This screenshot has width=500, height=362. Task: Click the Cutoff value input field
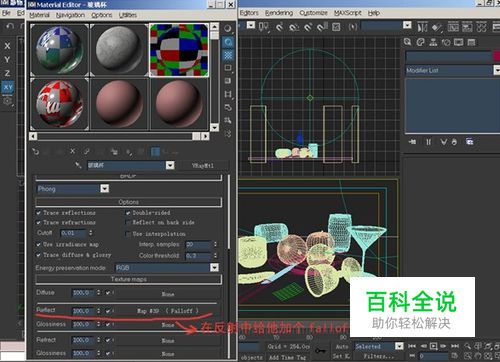tap(74, 233)
